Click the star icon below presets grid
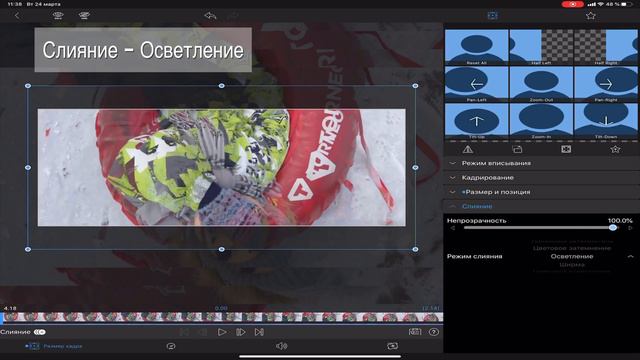640x360 pixels. pyautogui.click(x=615, y=149)
